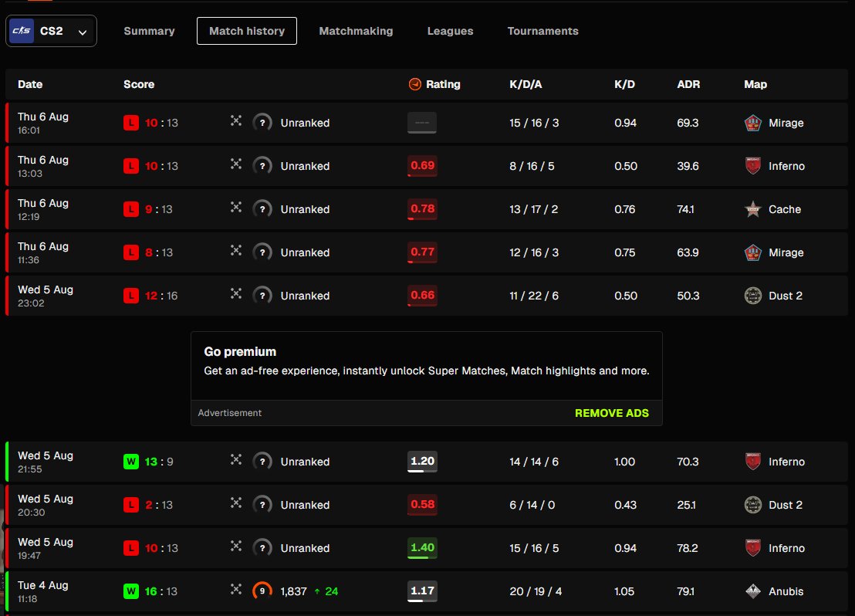Image resolution: width=855 pixels, height=616 pixels.
Task: Select the Match history tab
Action: click(x=246, y=31)
